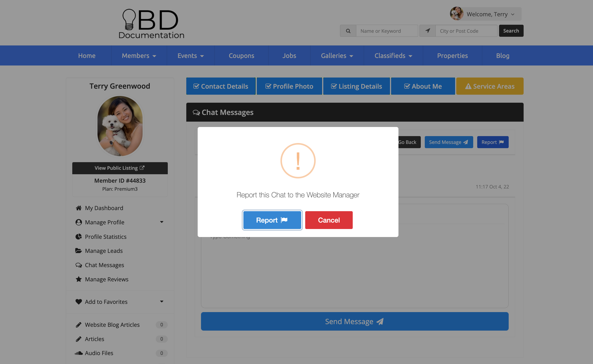Confirm with the blue Report button

pos(272,220)
